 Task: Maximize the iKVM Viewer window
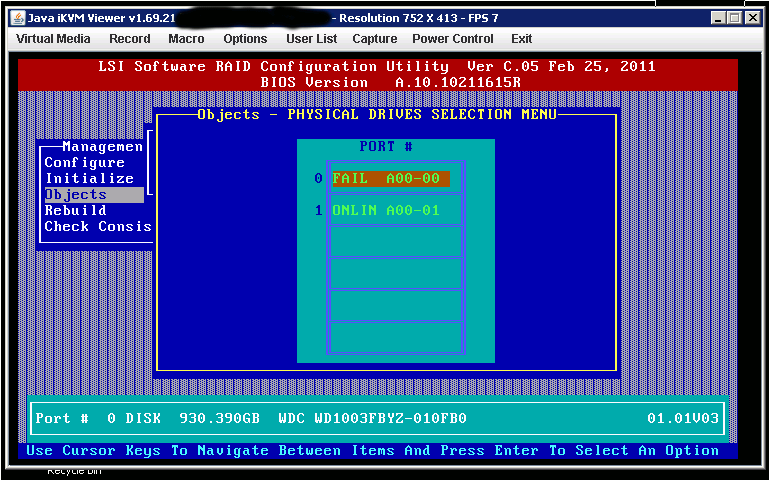(737, 18)
